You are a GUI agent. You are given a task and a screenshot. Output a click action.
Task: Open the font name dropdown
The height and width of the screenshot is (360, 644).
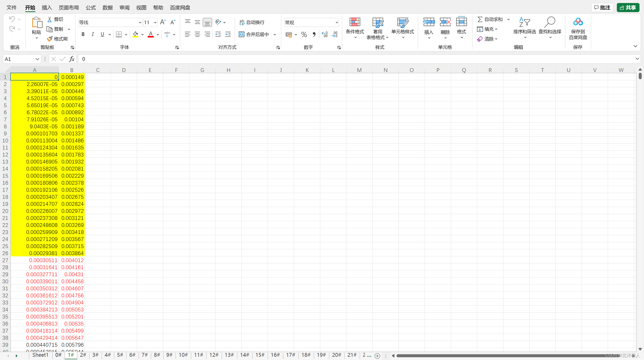pos(140,22)
